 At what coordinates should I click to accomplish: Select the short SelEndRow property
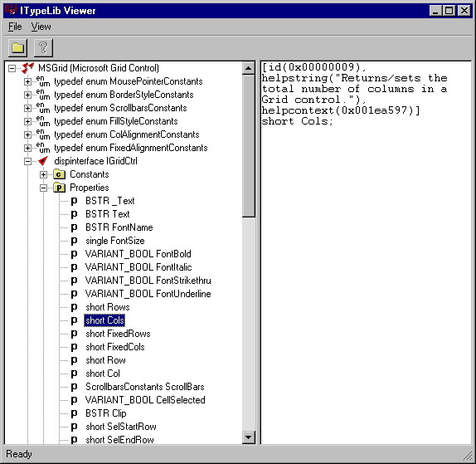(x=119, y=440)
